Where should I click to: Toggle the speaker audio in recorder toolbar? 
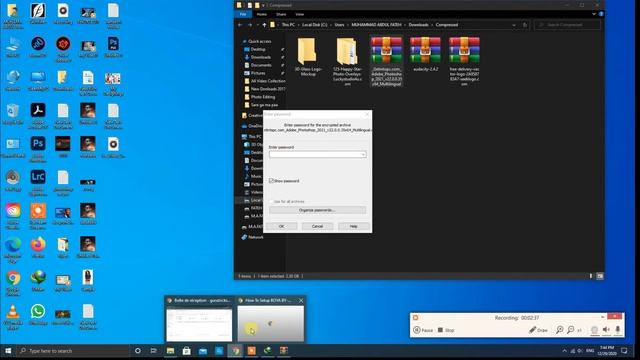coord(607,330)
